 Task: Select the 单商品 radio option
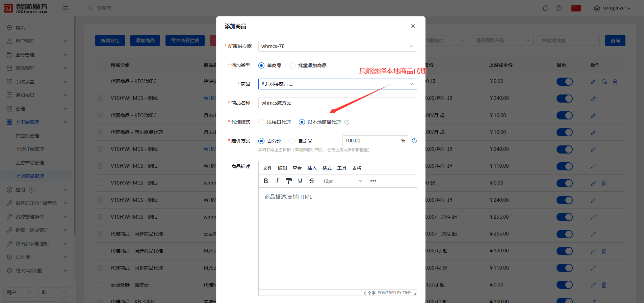click(261, 65)
